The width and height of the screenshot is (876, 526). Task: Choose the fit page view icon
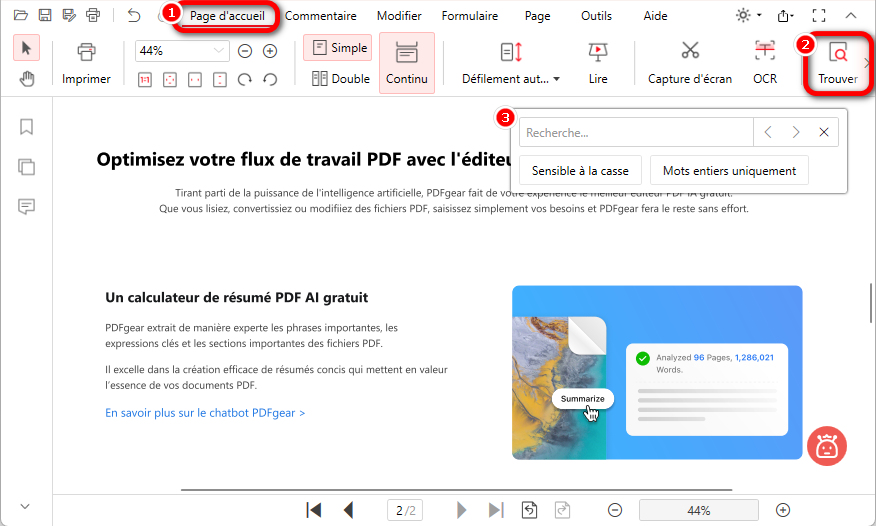[x=170, y=80]
